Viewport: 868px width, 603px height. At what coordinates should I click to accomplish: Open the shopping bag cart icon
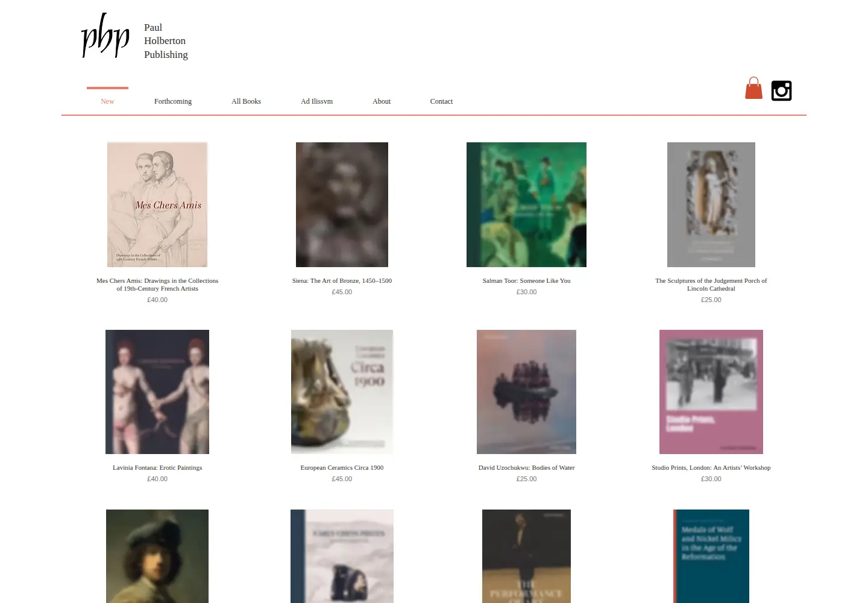click(753, 88)
